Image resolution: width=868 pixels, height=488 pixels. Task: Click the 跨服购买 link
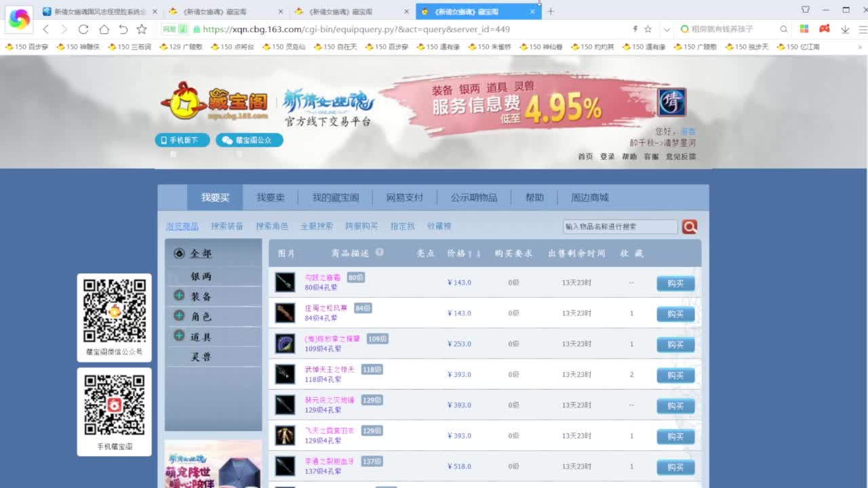click(361, 226)
